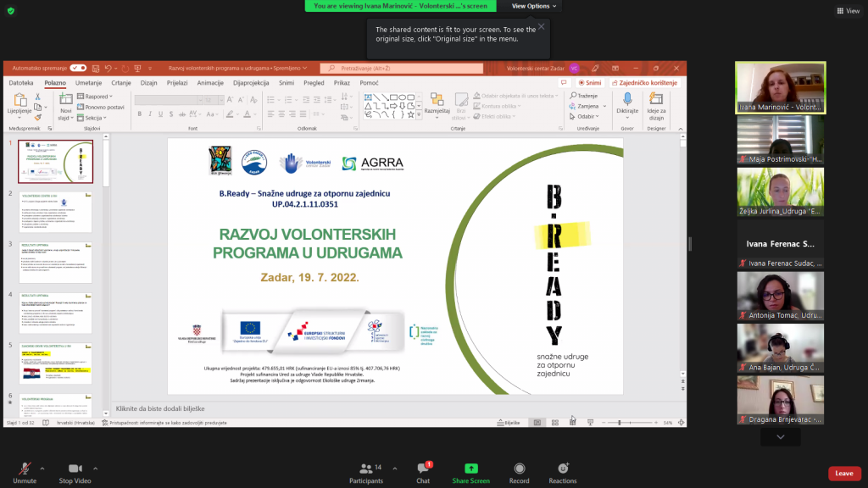Show more participants with down chevron
Viewport: 868px width, 488px height.
pos(781,437)
